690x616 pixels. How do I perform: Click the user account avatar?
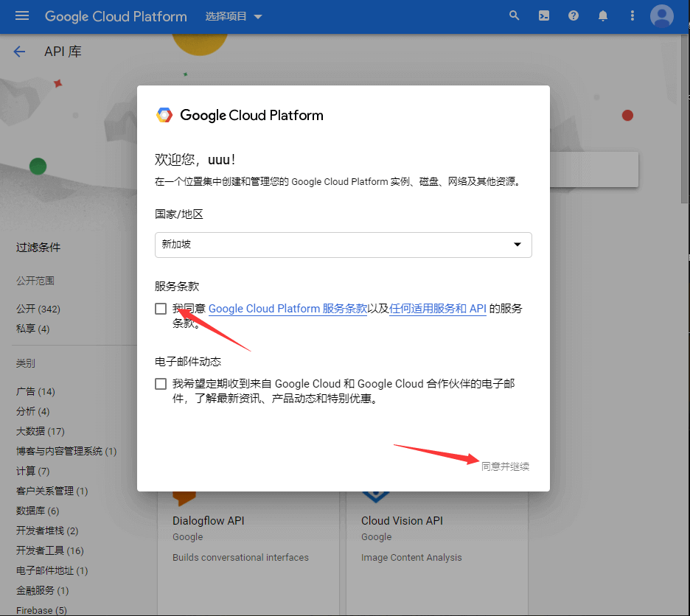tap(661, 16)
